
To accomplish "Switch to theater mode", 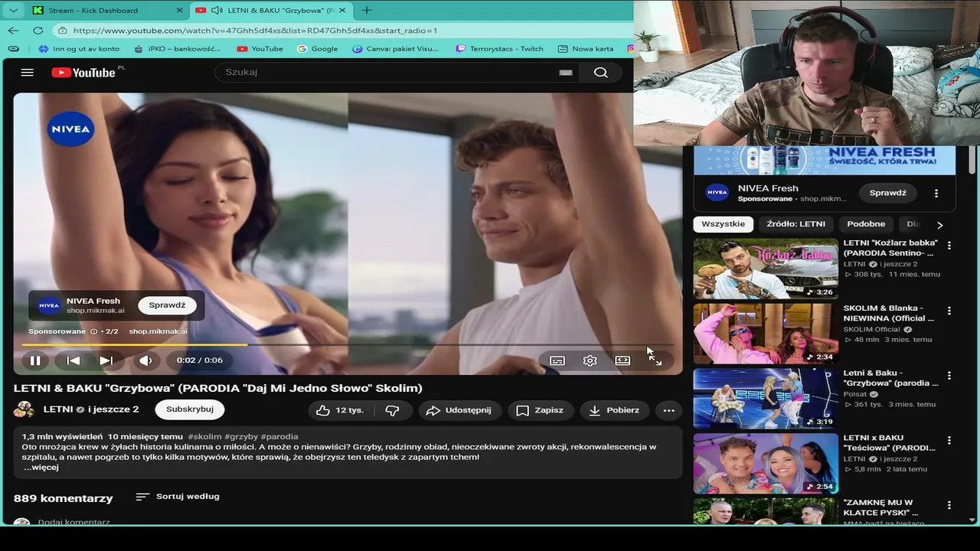I will point(622,360).
